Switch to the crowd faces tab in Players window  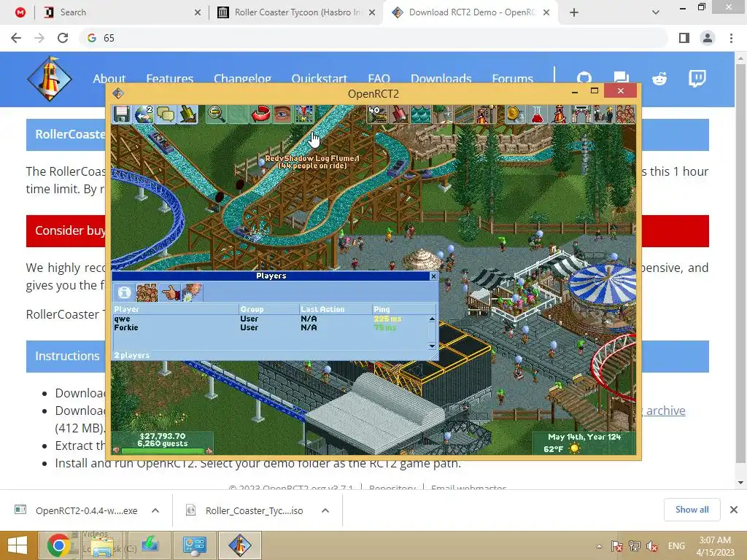tap(147, 292)
